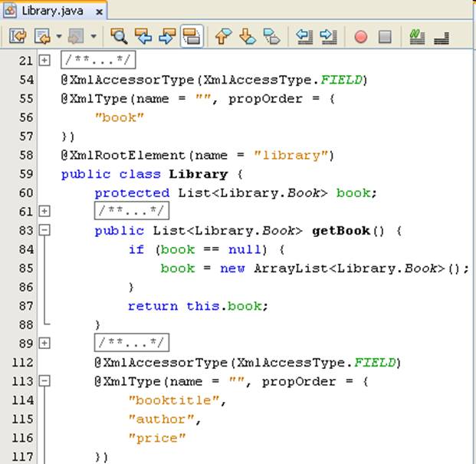476x464 pixels.
Task: Click the "book" string on line 56
Action: coord(120,117)
